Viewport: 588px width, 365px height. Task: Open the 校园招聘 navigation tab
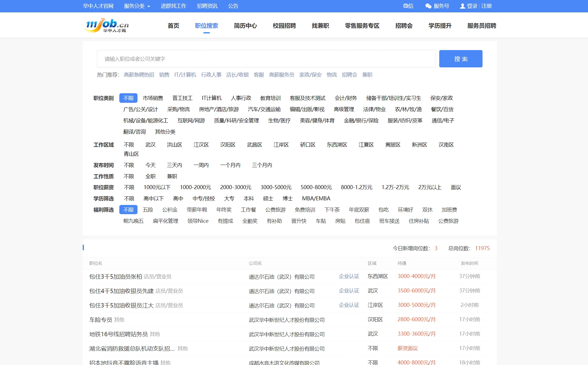[284, 26]
